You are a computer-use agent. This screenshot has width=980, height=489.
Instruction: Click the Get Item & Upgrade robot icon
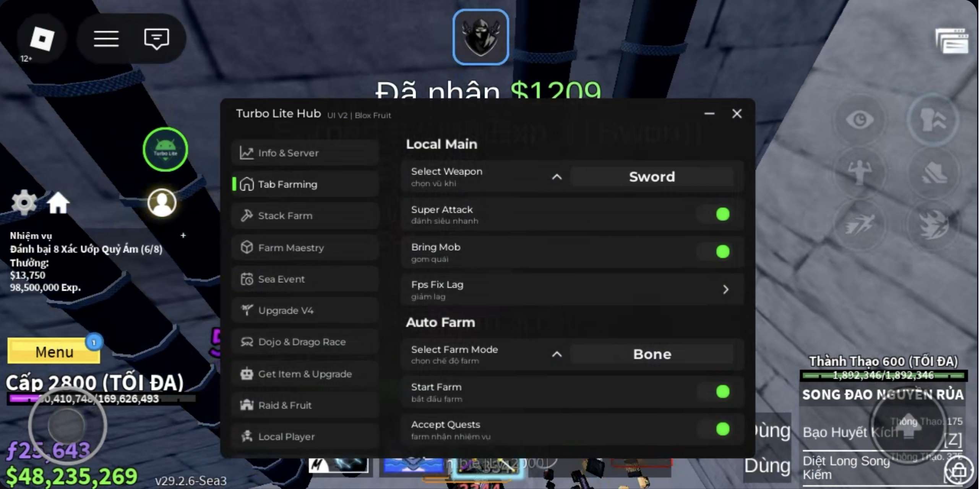tap(247, 374)
